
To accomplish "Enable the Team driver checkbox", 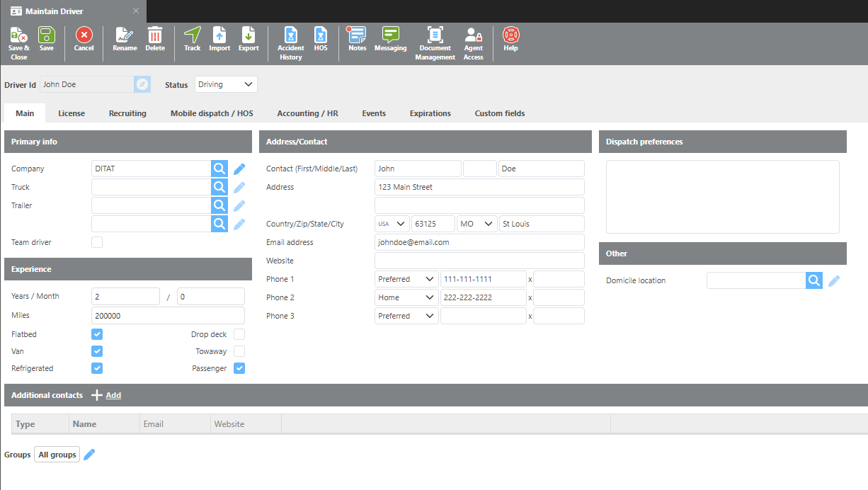I will (97, 242).
